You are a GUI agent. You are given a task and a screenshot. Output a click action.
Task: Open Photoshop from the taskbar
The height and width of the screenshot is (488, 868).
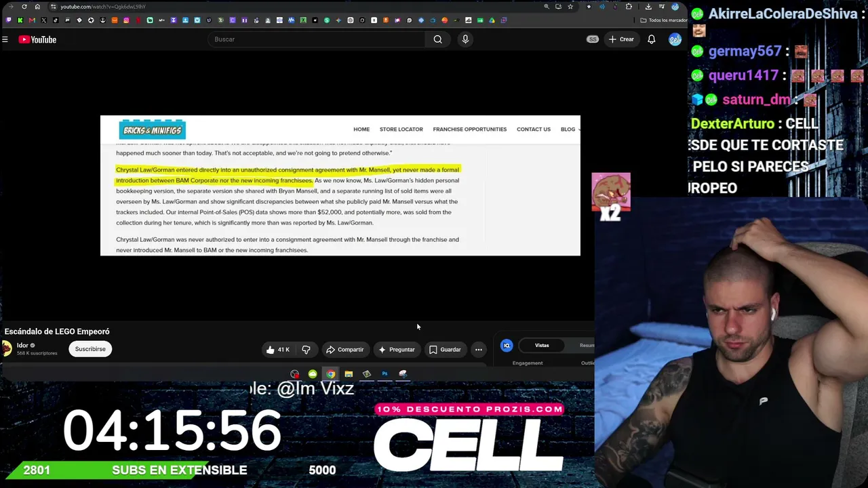click(384, 374)
